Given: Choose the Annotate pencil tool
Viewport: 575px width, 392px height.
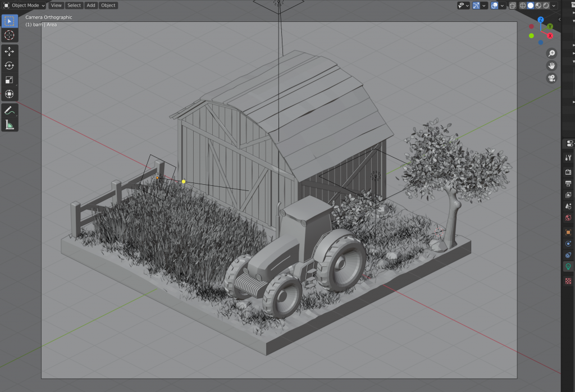Looking at the screenshot, I should (x=10, y=111).
